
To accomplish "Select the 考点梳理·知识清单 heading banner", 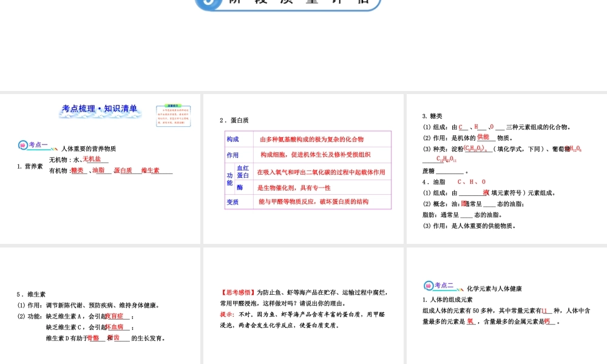I will tap(100, 110).
